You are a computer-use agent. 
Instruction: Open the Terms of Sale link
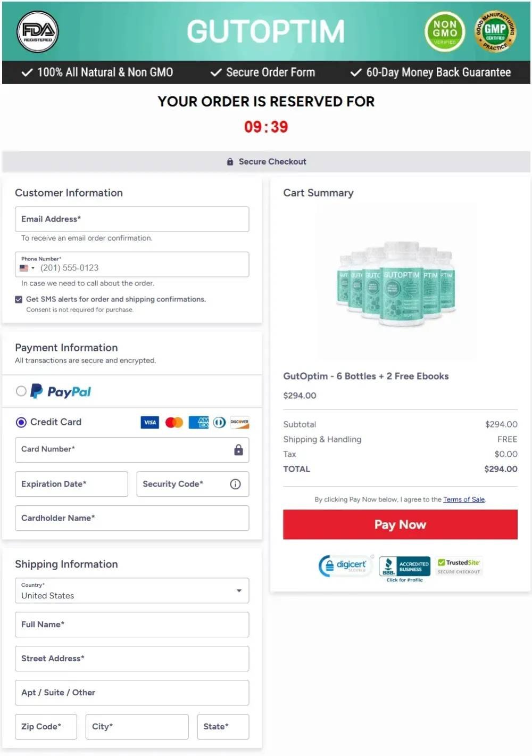(x=464, y=499)
